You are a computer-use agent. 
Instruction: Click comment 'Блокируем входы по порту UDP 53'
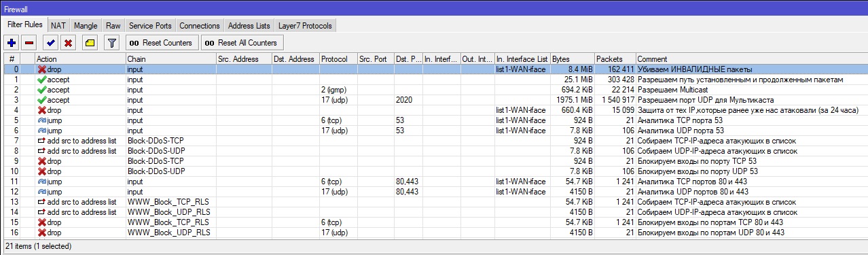pyautogui.click(x=698, y=171)
